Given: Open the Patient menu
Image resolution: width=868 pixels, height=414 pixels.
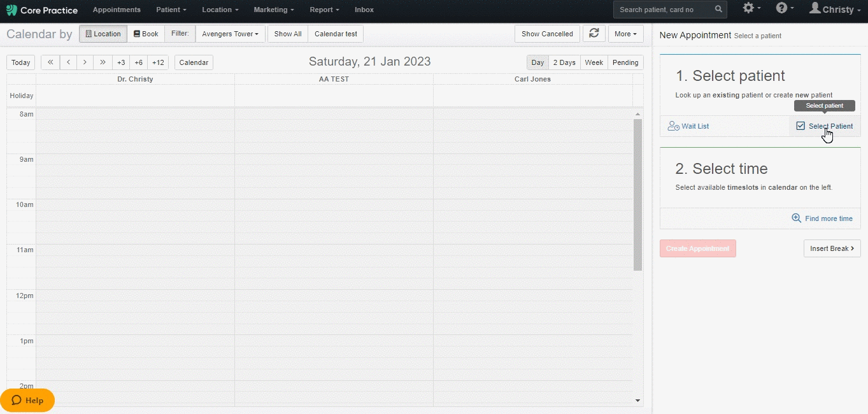Looking at the screenshot, I should (171, 10).
